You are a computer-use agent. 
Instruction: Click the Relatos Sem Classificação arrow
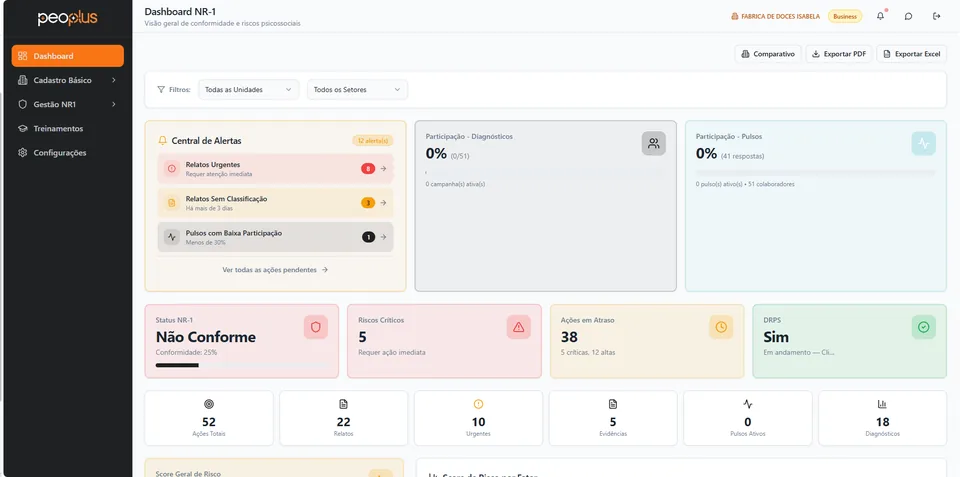pos(383,203)
